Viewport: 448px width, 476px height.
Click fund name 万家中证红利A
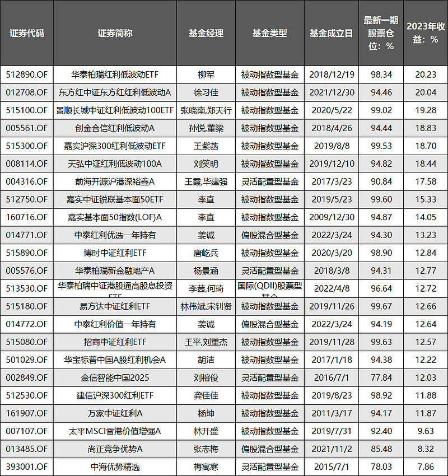click(115, 413)
